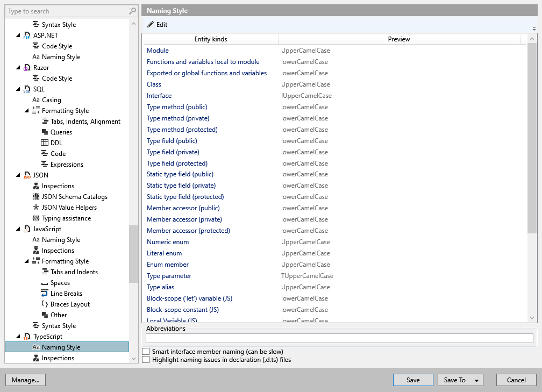
Task: Click the Edit pencil icon
Action: coord(151,25)
